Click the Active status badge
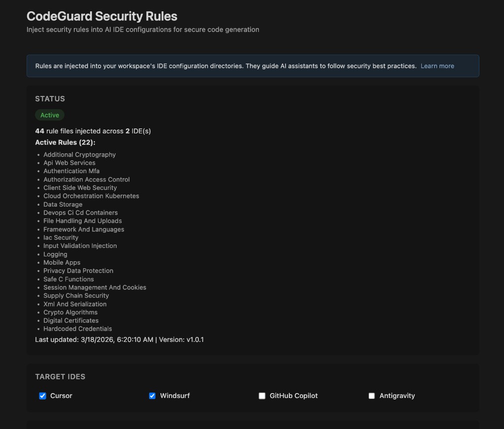Viewport: 504px width, 429px height. tap(50, 115)
